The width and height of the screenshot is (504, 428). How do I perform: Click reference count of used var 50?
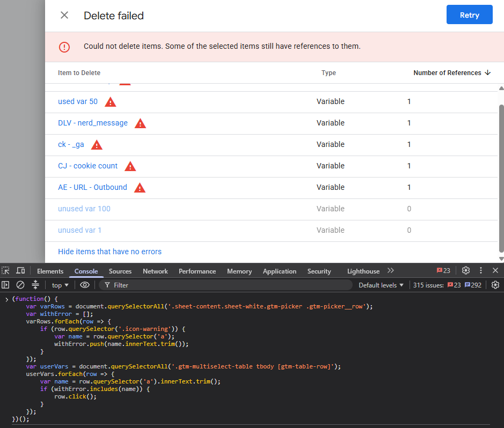409,101
